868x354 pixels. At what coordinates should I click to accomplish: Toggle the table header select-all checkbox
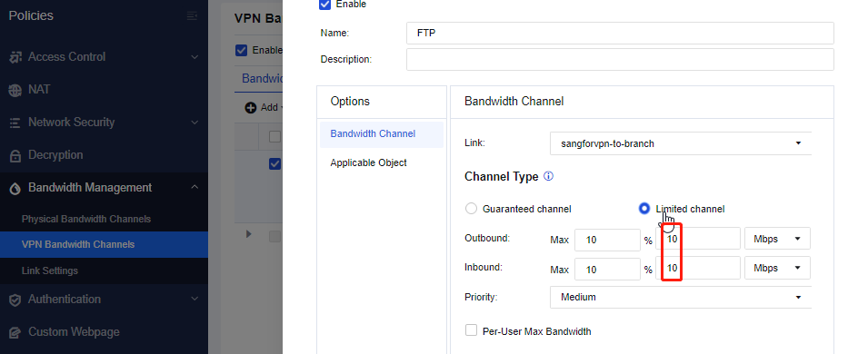click(x=274, y=137)
